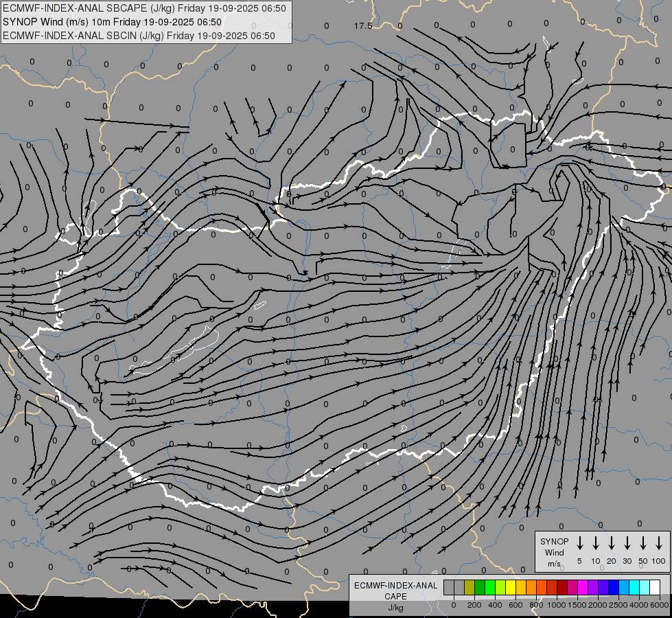672x618 pixels.
Task: Click the ECMWF-INDEX-ANAL CAPE legend label
Action: (395, 591)
